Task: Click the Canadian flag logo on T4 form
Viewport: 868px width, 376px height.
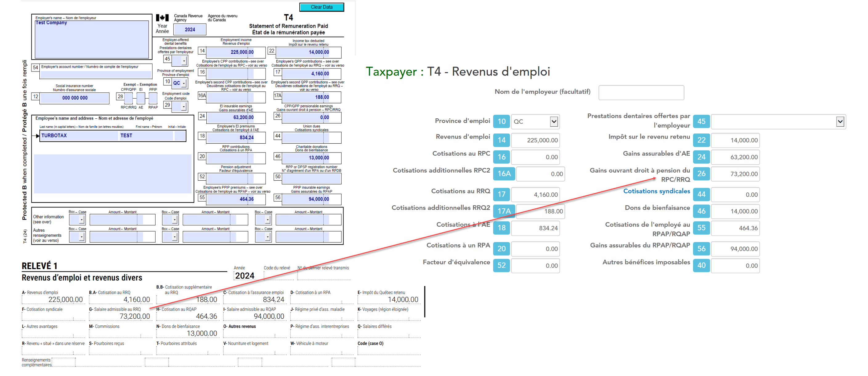Action: coord(162,18)
